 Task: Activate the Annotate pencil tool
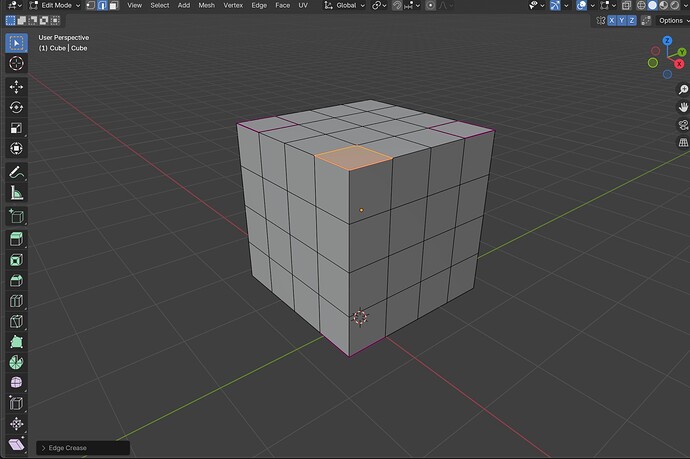[16, 172]
